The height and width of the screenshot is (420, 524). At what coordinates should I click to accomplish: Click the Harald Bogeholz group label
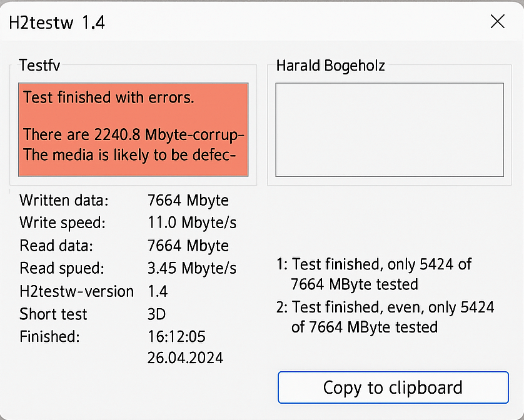tap(330, 65)
